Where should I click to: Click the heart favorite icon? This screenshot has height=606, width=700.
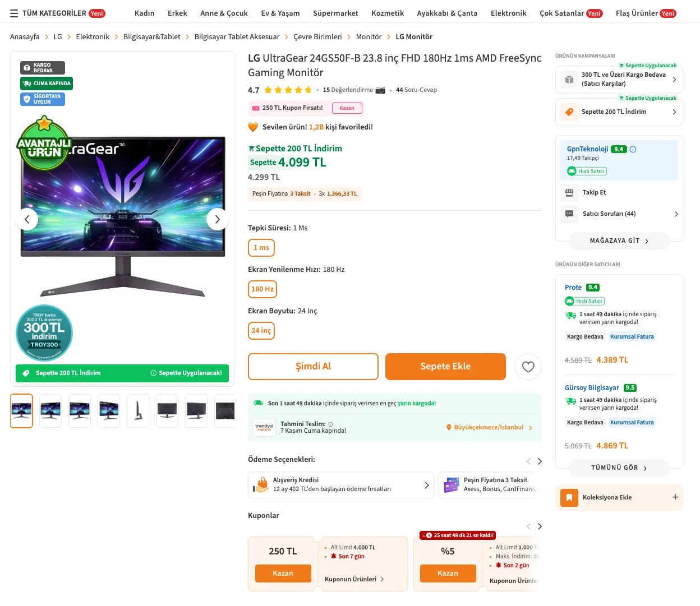tap(528, 367)
